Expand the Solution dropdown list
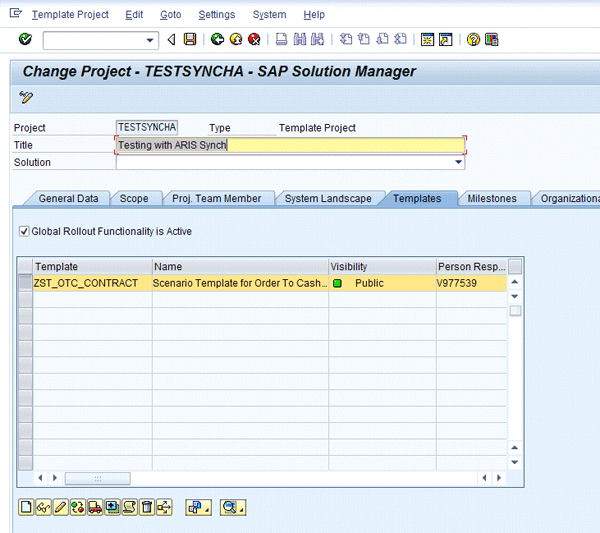Screen dimensions: 600x533 click(459, 162)
